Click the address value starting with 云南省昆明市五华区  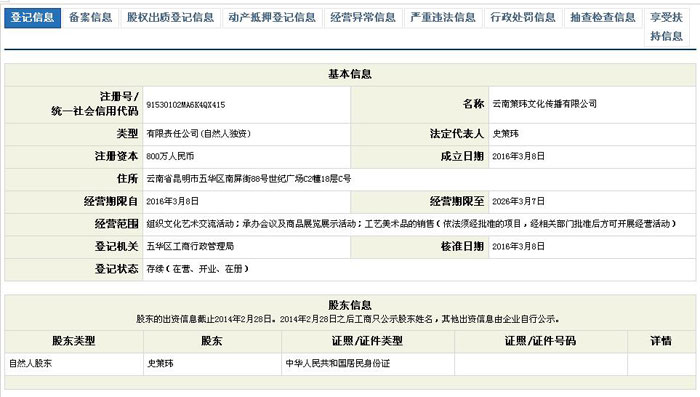249,179
